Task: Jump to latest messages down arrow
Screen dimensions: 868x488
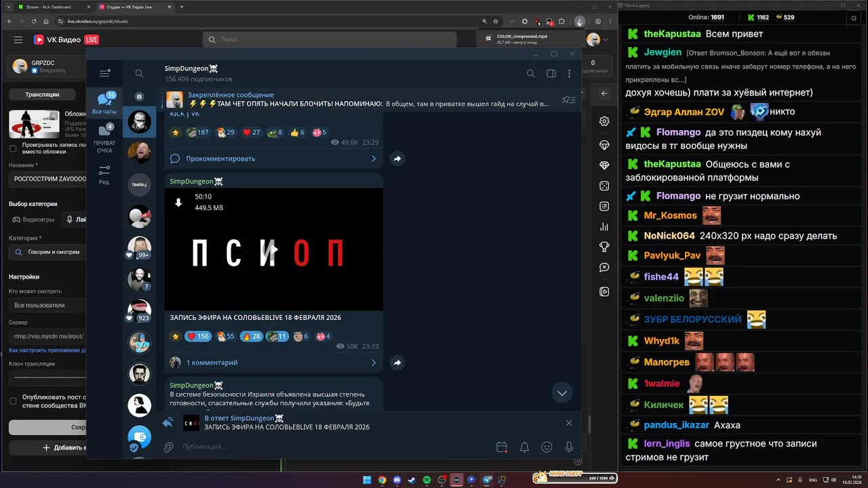Action: coord(561,392)
